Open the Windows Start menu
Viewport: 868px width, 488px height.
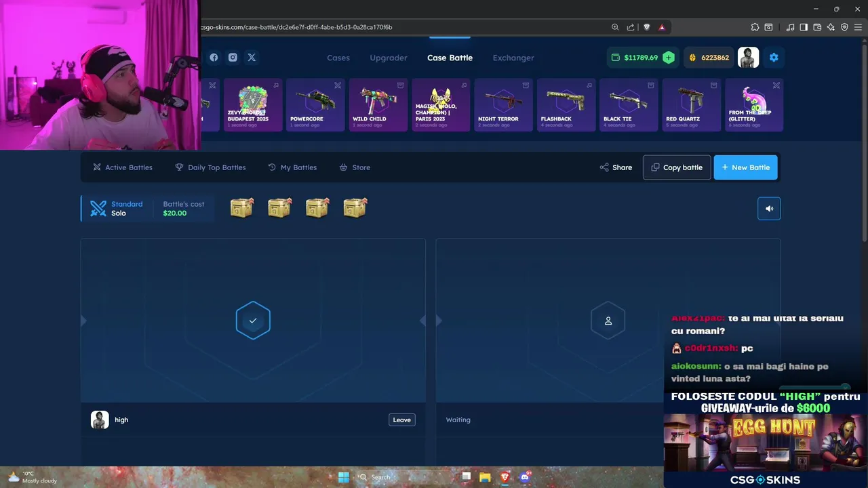coord(343,477)
